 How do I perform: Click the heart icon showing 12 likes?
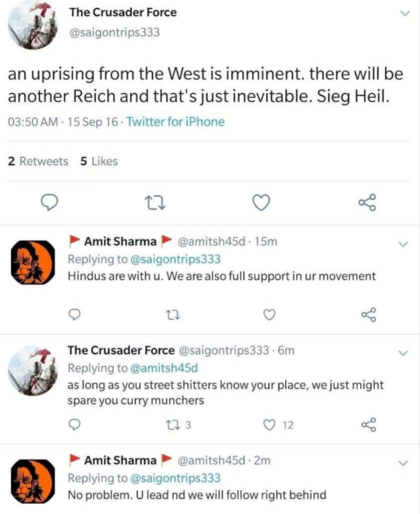[x=269, y=425]
